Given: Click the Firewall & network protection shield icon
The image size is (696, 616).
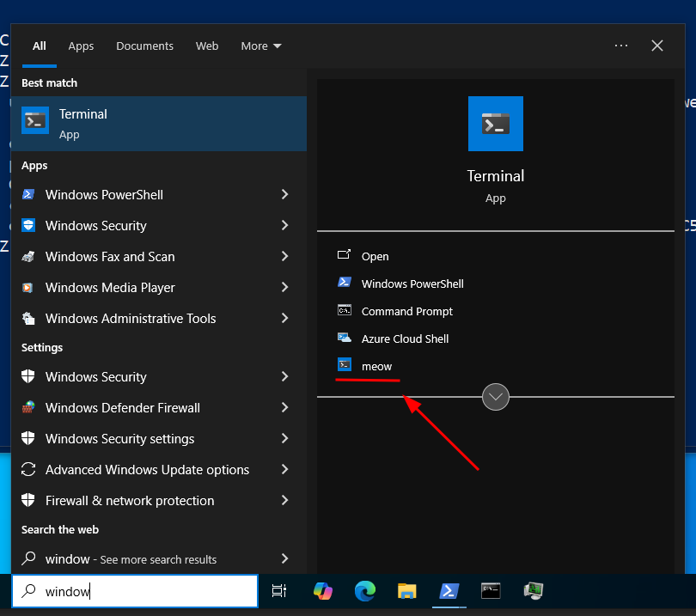Looking at the screenshot, I should tap(28, 500).
